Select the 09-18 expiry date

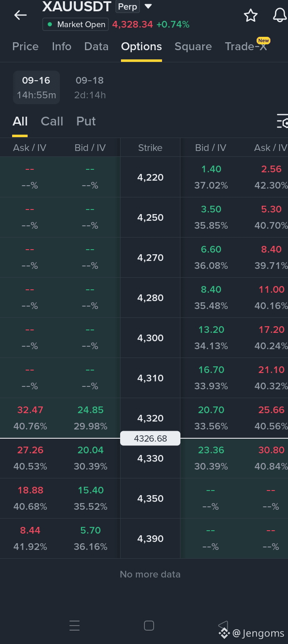click(x=90, y=87)
